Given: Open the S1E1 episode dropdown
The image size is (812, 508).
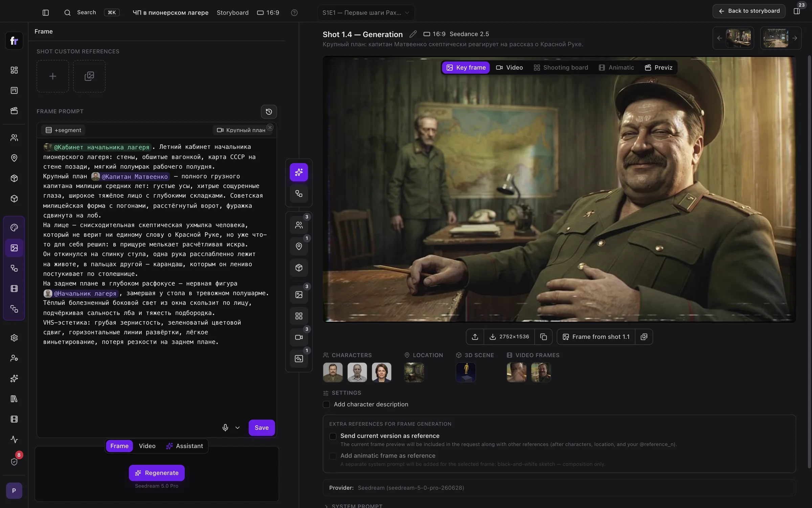Looking at the screenshot, I should tap(366, 13).
